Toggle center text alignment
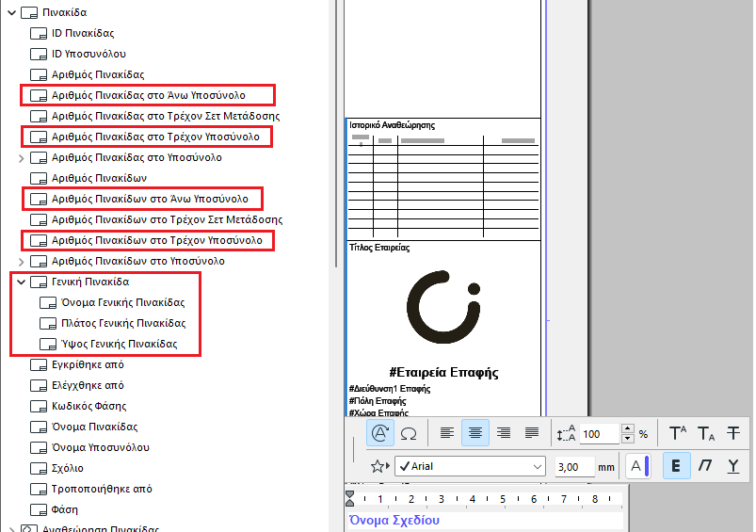 click(475, 433)
